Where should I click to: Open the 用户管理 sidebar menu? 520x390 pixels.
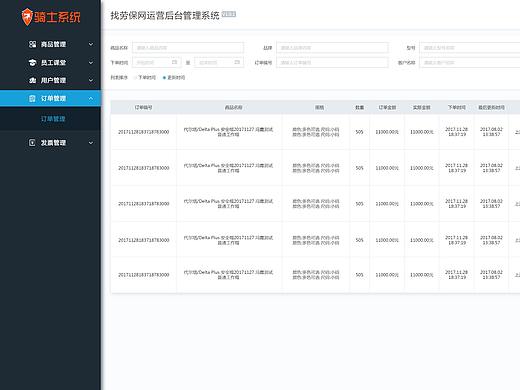(x=50, y=80)
